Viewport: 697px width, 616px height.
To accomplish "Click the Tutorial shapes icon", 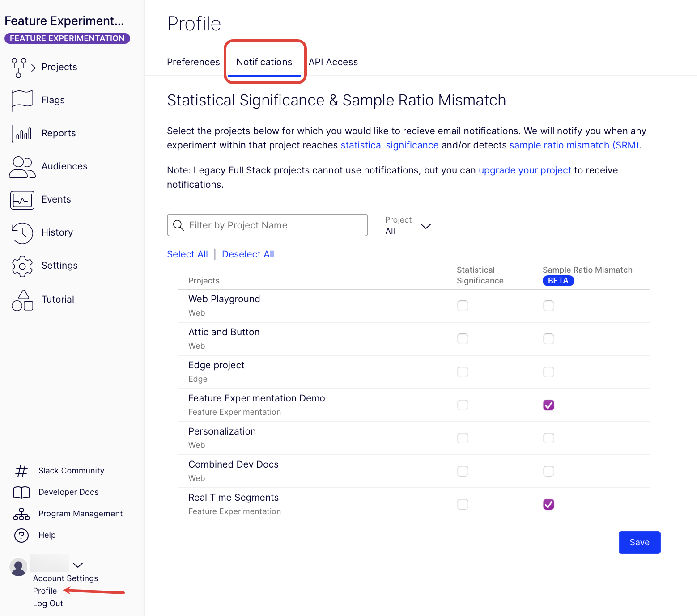I will [x=22, y=300].
